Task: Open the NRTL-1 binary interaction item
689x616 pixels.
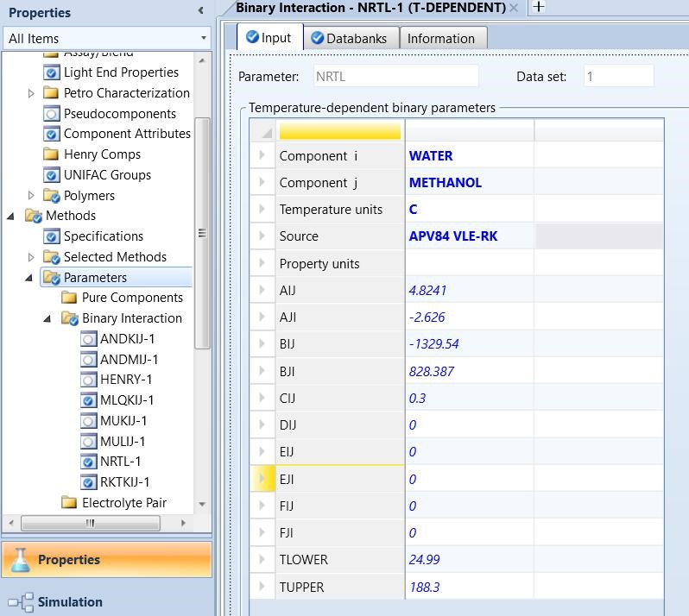Action: (120, 462)
